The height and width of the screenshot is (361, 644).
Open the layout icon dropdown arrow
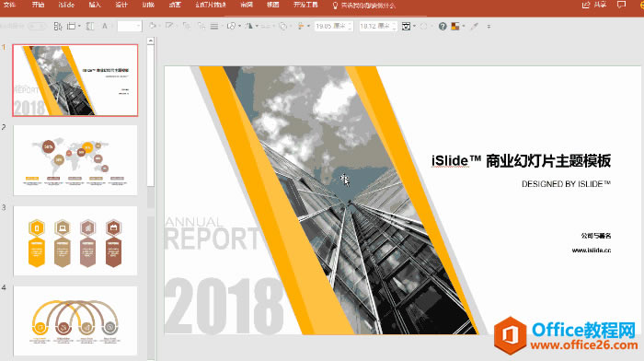point(79,27)
